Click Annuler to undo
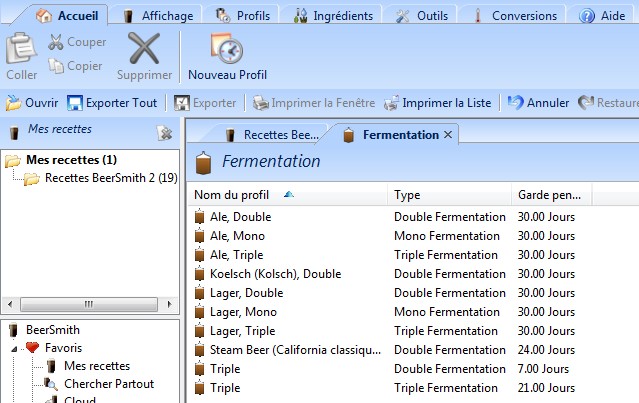Viewport: 639px width, 403px height. (x=538, y=103)
